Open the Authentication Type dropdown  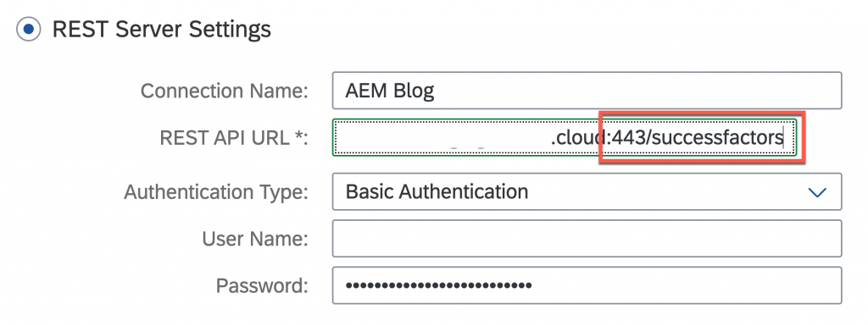[587, 191]
